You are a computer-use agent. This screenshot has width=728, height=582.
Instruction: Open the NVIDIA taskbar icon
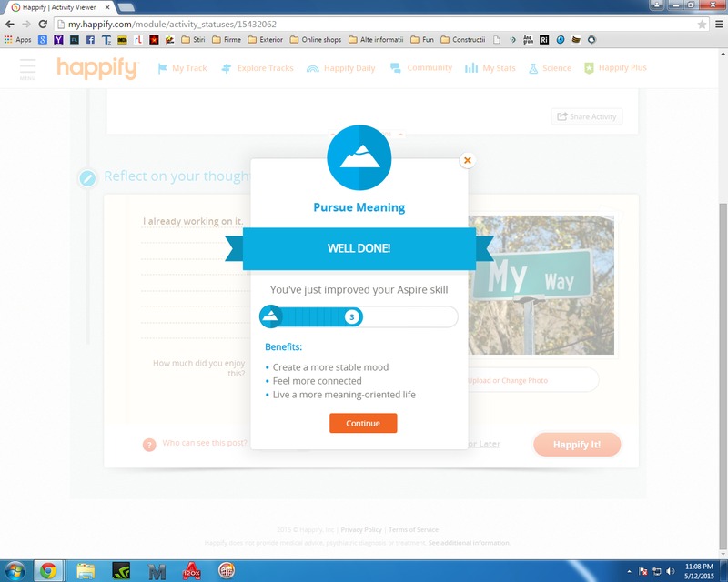click(121, 571)
